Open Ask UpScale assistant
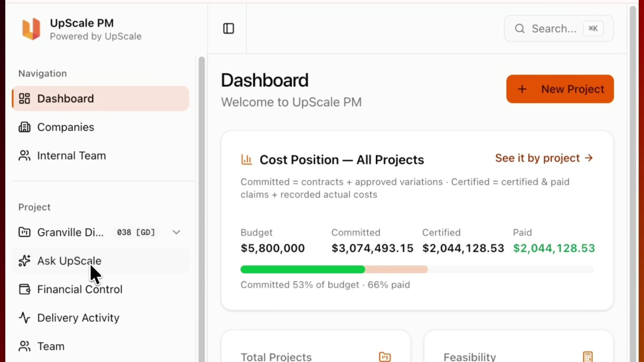This screenshot has height=362, width=644. coord(101,261)
